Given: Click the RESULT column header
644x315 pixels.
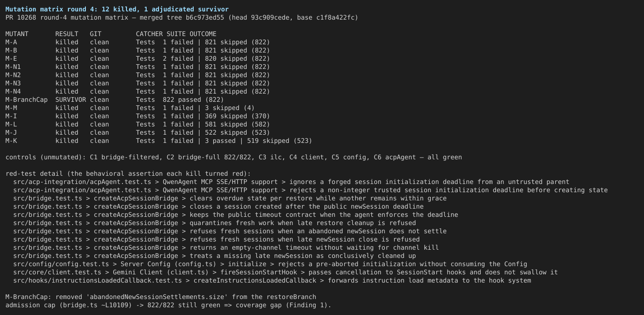Looking at the screenshot, I should (67, 34).
